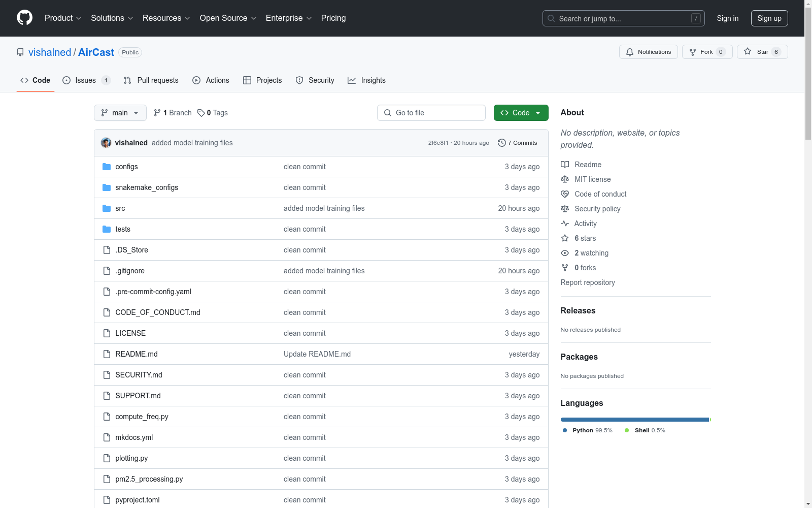Click the Security policy scale icon
Image resolution: width=812 pixels, height=508 pixels.
(565, 209)
